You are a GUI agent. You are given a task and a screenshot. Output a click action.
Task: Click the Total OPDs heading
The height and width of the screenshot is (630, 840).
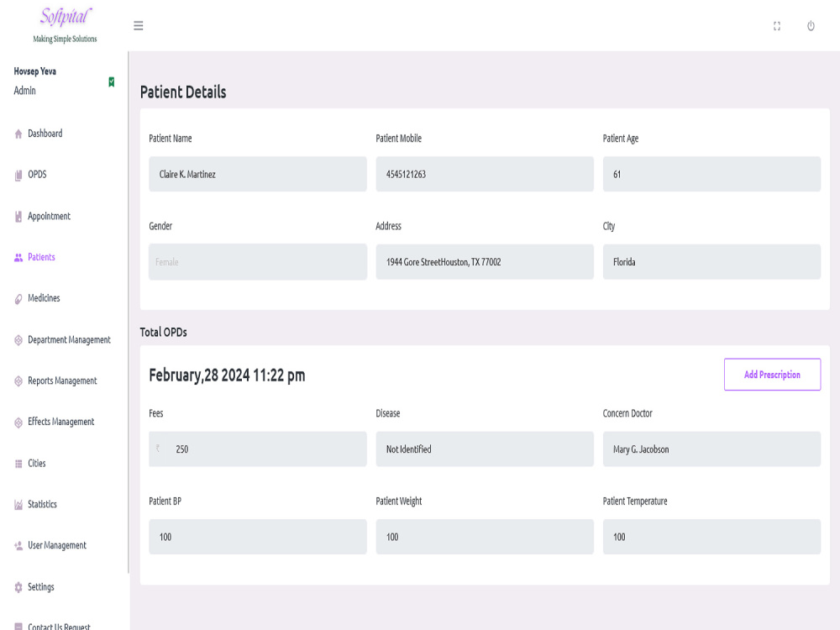164,332
